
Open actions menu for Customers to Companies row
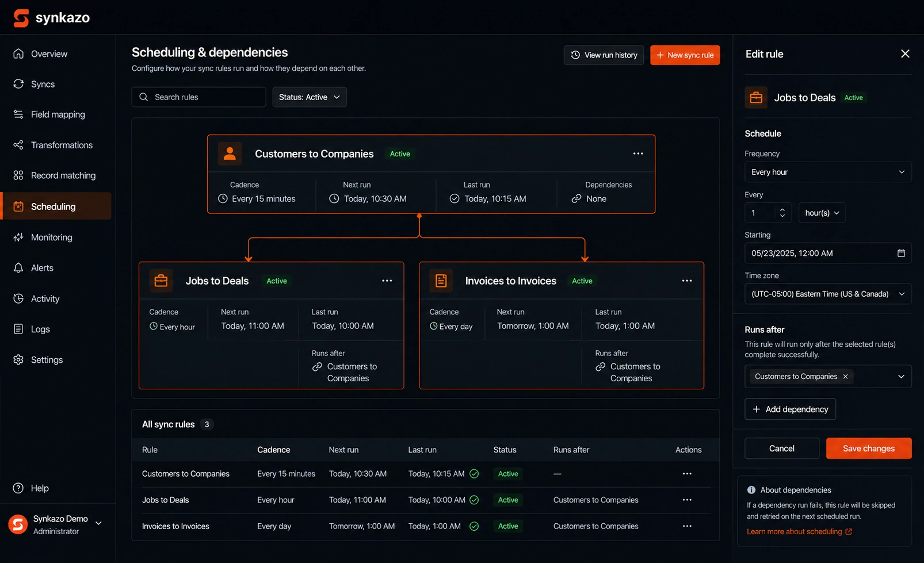[687, 474]
